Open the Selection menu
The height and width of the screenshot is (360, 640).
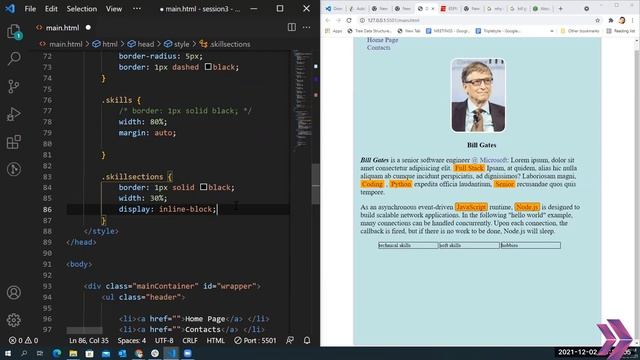pyautogui.click(x=82, y=9)
